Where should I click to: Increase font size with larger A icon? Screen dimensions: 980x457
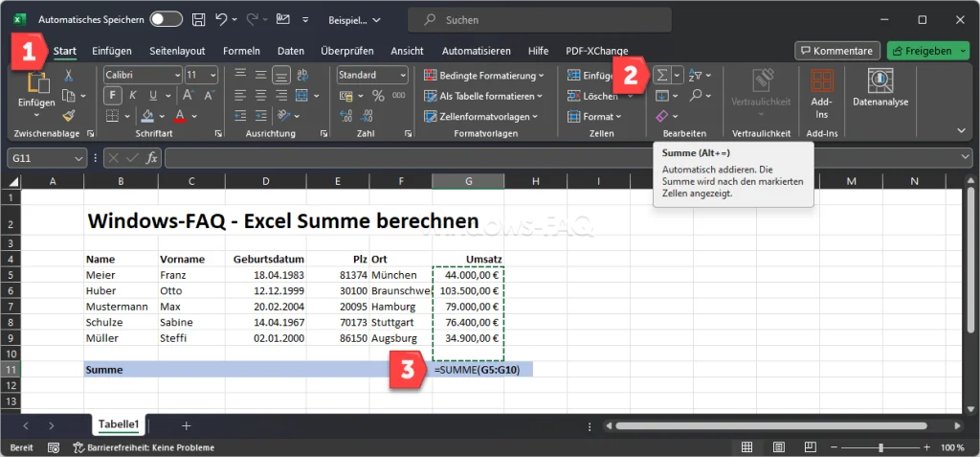188,96
